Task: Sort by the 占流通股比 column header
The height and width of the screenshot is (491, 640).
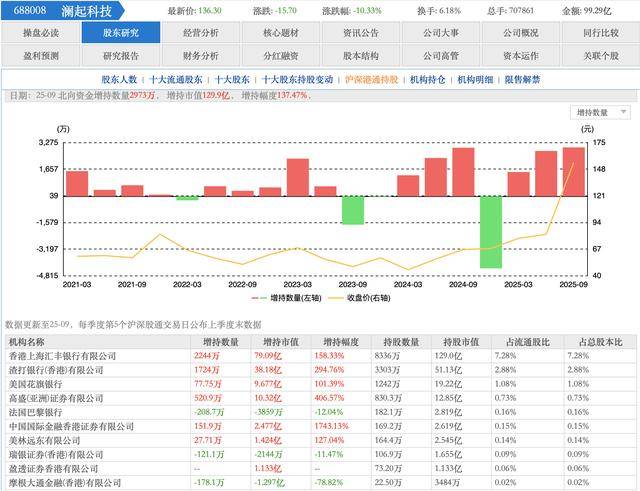Action: point(528,342)
